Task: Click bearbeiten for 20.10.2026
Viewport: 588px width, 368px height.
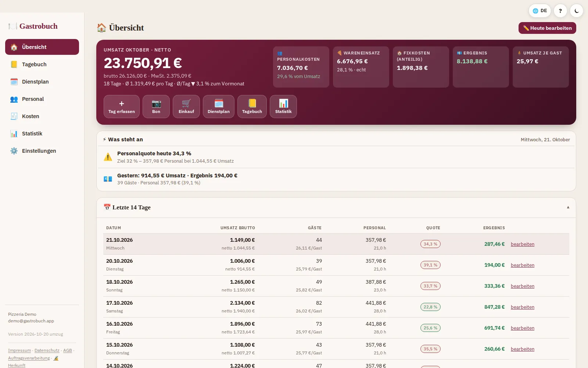Action: pyautogui.click(x=523, y=265)
